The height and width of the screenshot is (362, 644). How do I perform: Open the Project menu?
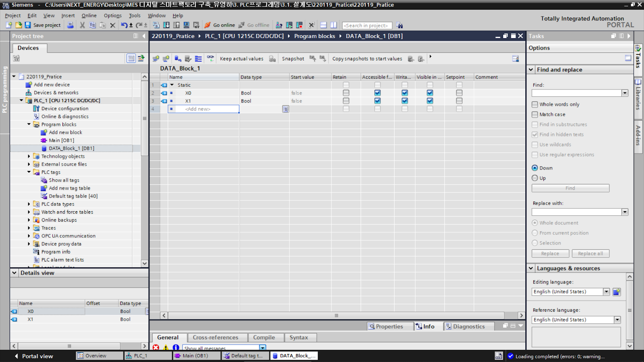coord(12,15)
